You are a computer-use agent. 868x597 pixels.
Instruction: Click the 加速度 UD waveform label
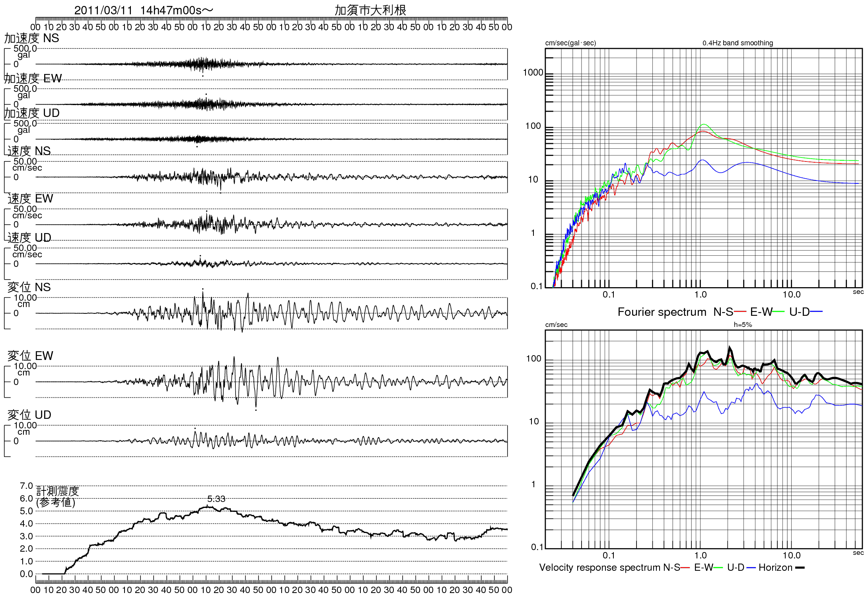click(x=31, y=113)
